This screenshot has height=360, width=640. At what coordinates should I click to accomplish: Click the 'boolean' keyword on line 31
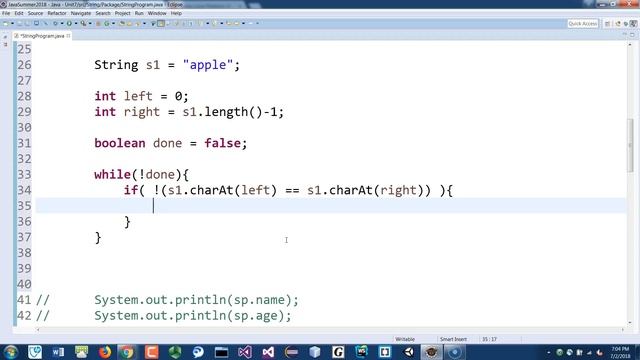120,143
